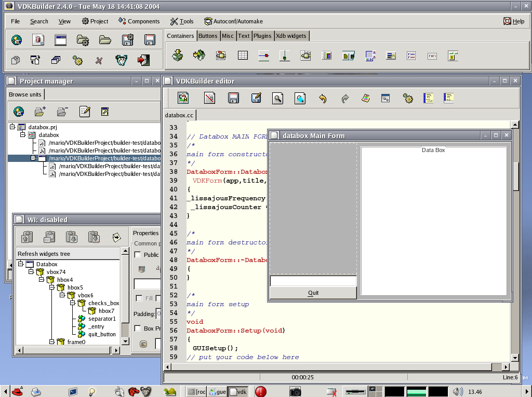Viewport: 532px width, 397px height.
Task: Tick the Fill checkbox in Properties
Action: click(139, 298)
